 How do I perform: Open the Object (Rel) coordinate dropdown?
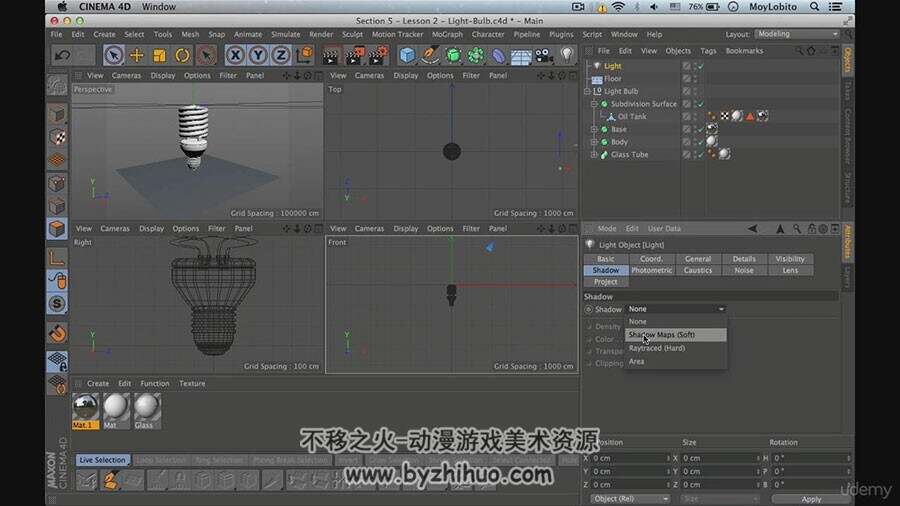[x=630, y=499]
